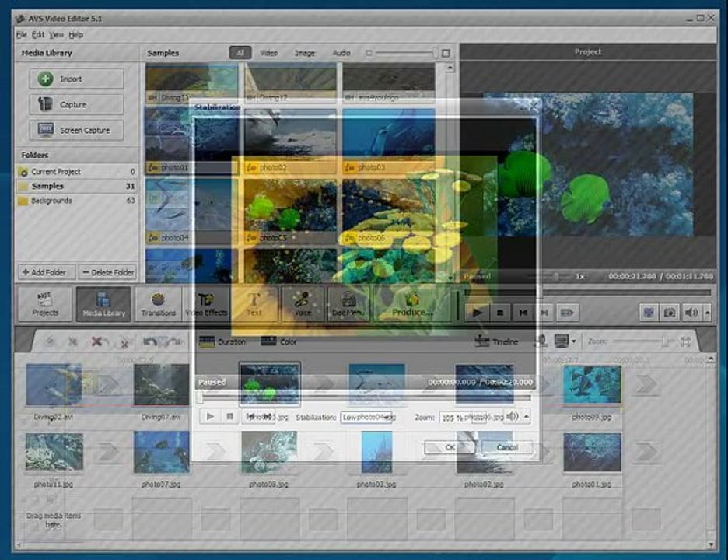Click the Undo arrow icon

coord(150,341)
